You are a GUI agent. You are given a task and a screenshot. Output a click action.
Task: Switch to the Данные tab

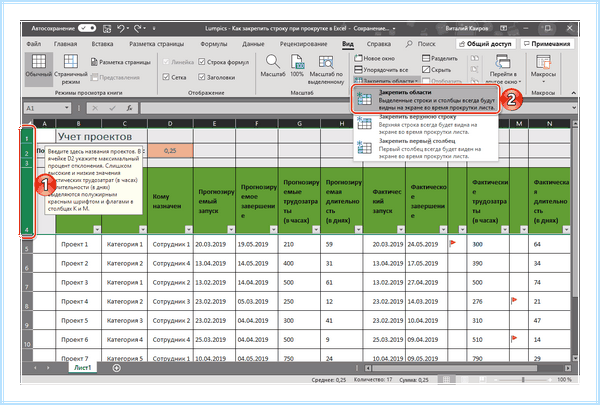(x=253, y=44)
